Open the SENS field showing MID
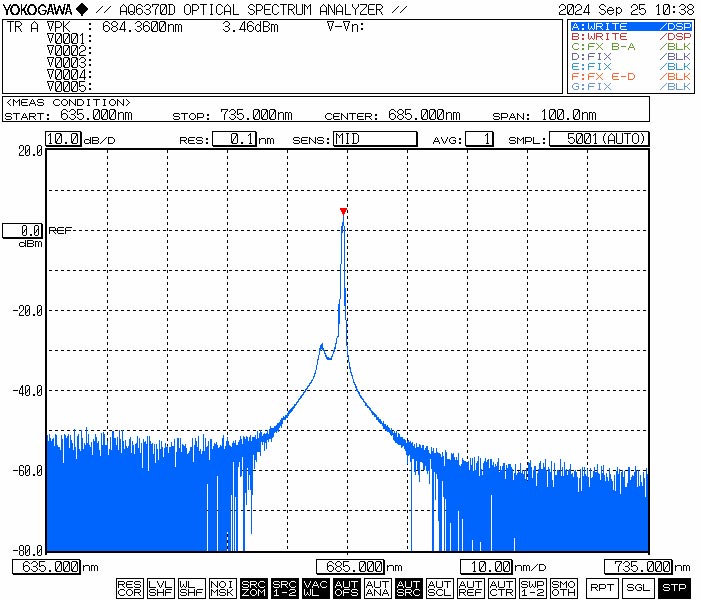Image resolution: width=701 pixels, height=600 pixels. coord(374,139)
